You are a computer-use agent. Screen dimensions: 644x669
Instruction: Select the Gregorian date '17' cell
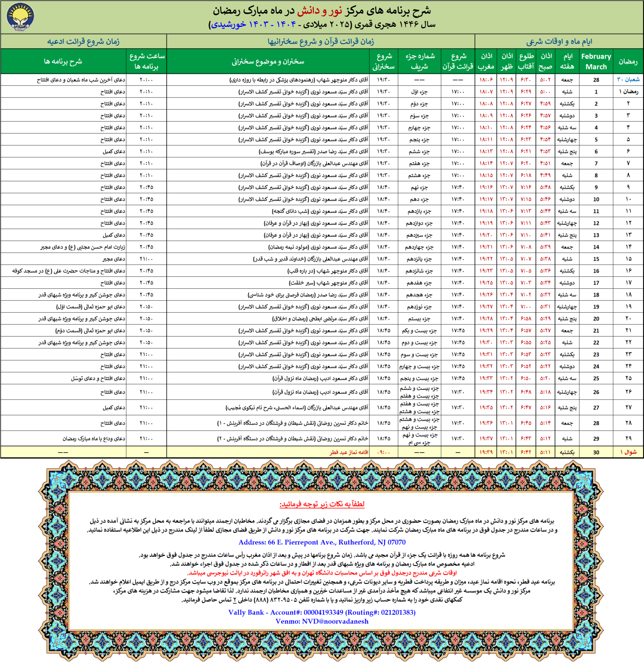[596, 283]
